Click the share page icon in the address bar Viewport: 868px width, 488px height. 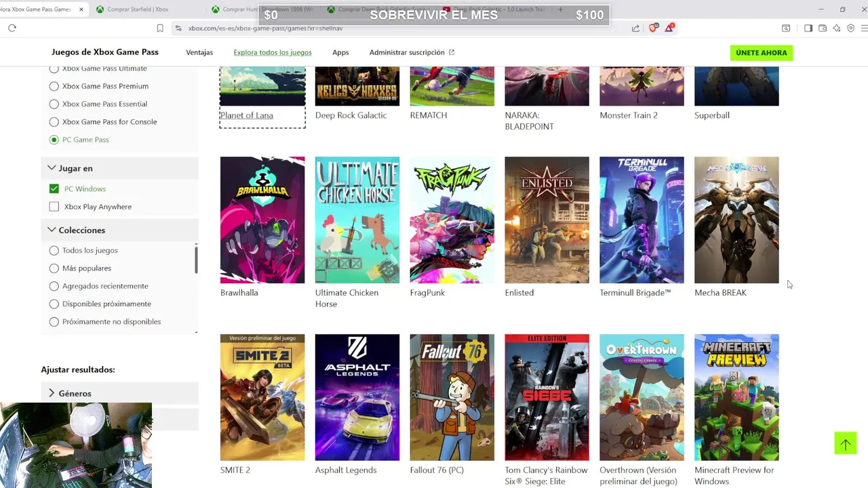point(635,28)
